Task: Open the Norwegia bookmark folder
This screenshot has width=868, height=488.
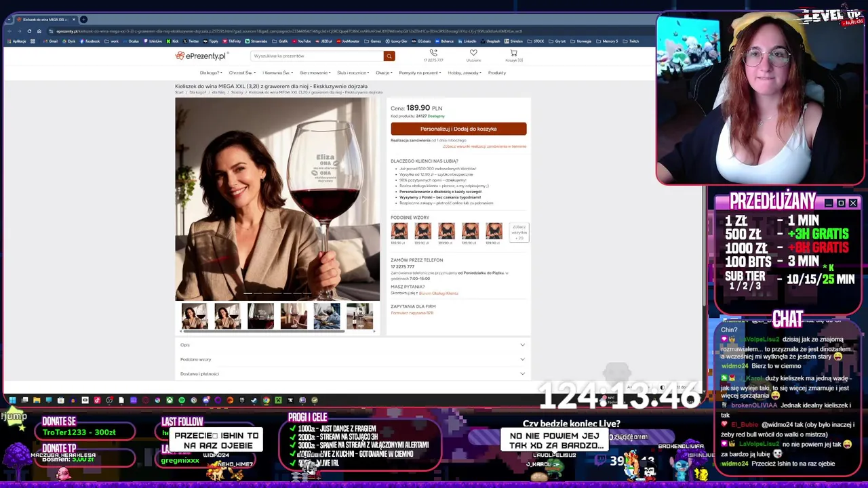Action: point(582,41)
